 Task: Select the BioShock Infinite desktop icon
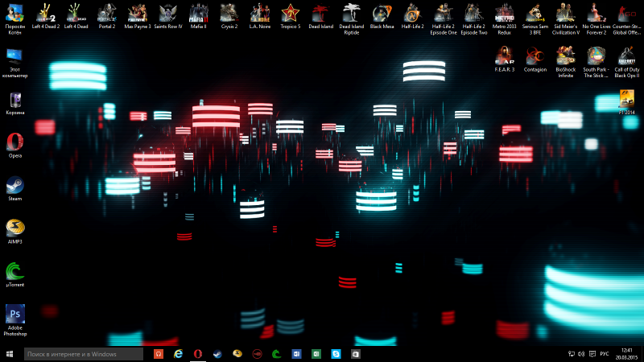point(566,63)
